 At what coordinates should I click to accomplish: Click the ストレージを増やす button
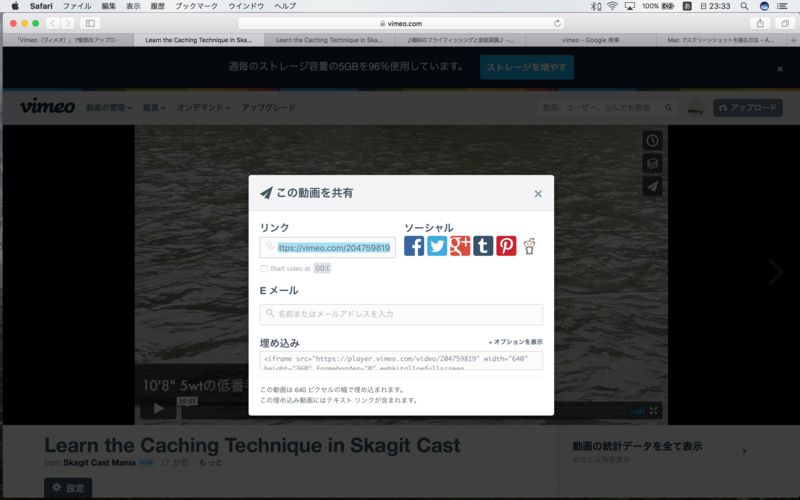[x=527, y=67]
